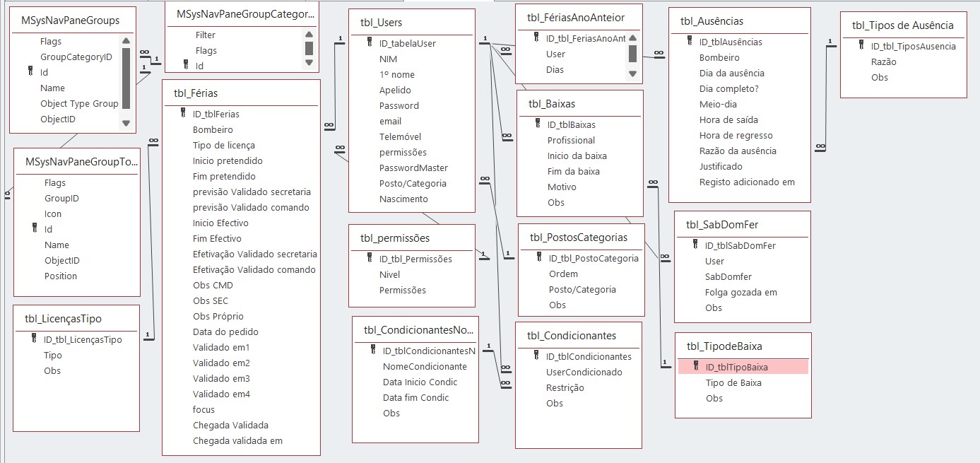Select the Razão field in tbl_Tipos de Ausência
This screenshot has width=980, height=463.
point(883,61)
